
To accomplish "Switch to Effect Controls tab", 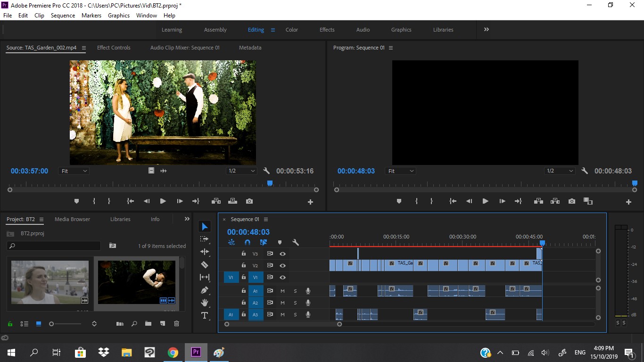I will 114,48.
